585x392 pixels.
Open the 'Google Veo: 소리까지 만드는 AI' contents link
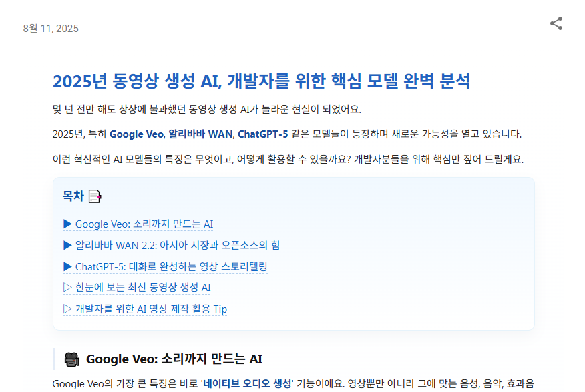(x=144, y=224)
